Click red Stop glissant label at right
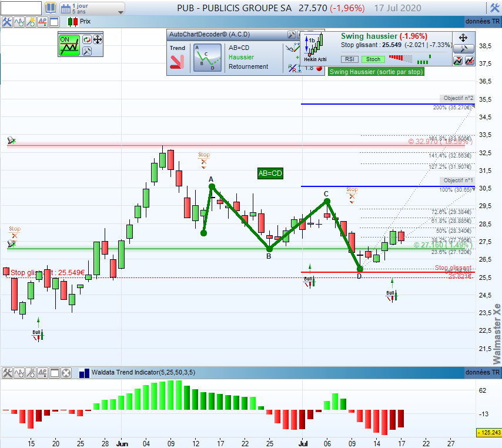 pyautogui.click(x=453, y=268)
